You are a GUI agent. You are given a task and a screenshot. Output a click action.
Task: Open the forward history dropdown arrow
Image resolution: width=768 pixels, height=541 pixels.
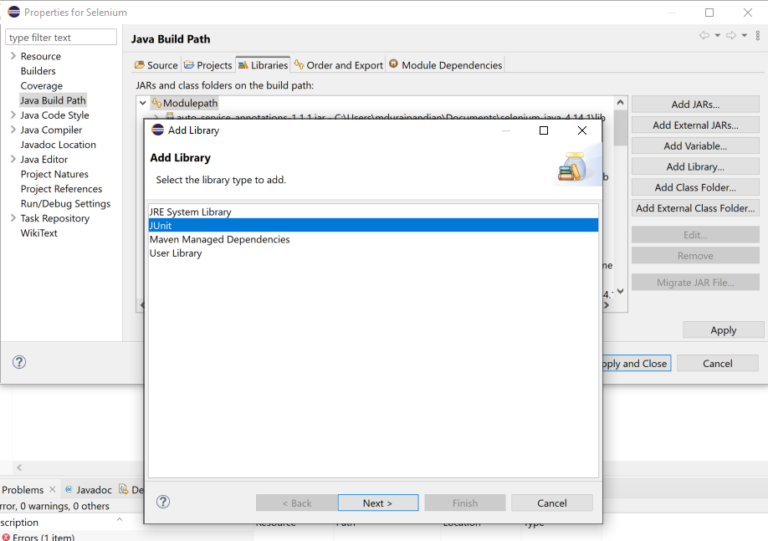pyautogui.click(x=744, y=35)
